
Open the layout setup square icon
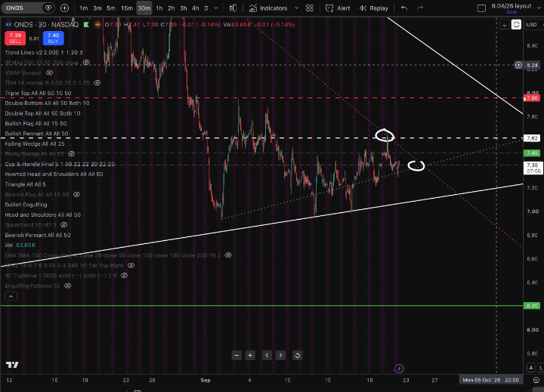click(x=481, y=8)
